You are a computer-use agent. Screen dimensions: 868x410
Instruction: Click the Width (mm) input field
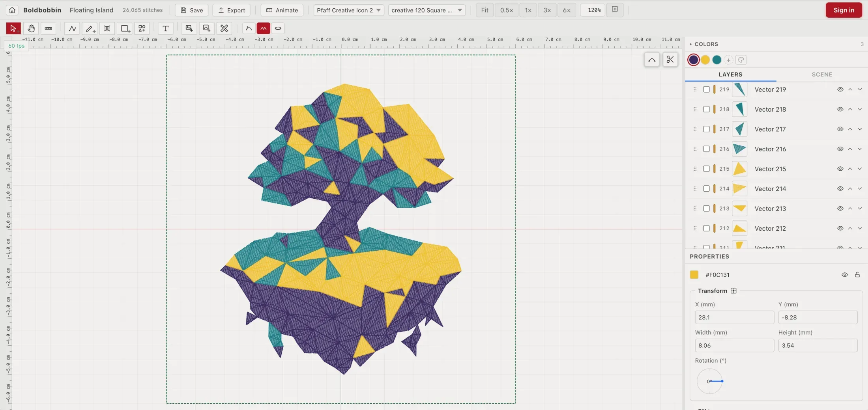pyautogui.click(x=734, y=345)
